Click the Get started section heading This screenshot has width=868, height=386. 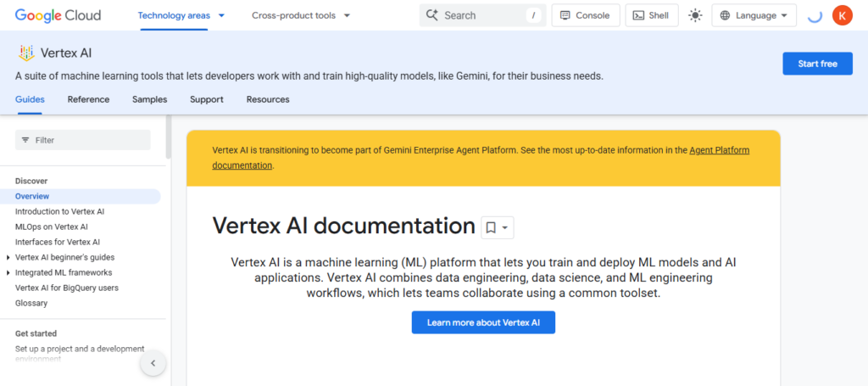pyautogui.click(x=36, y=333)
